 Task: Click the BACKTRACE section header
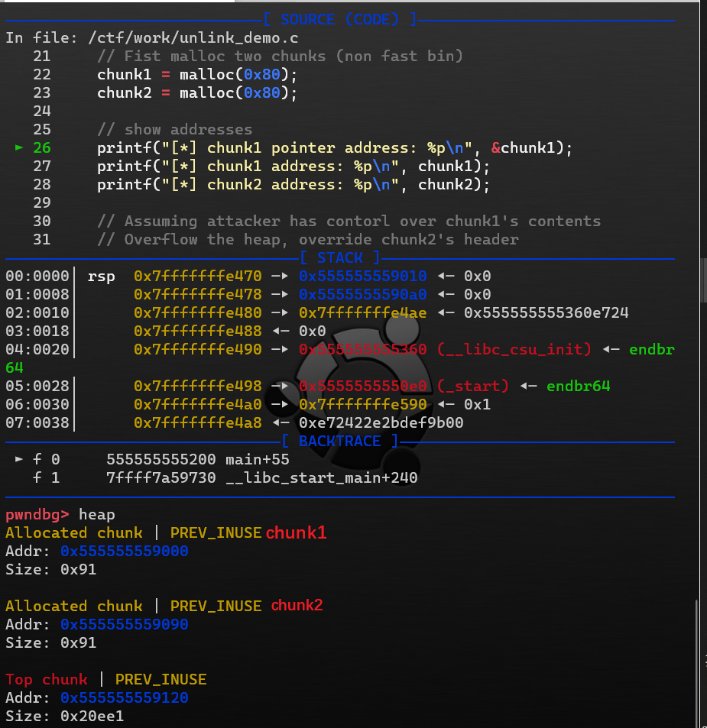(x=339, y=441)
